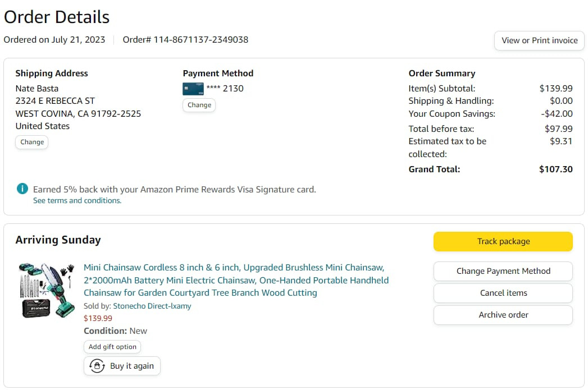Click the Arriving Sunday heading
This screenshot has width=588, height=390.
point(58,240)
